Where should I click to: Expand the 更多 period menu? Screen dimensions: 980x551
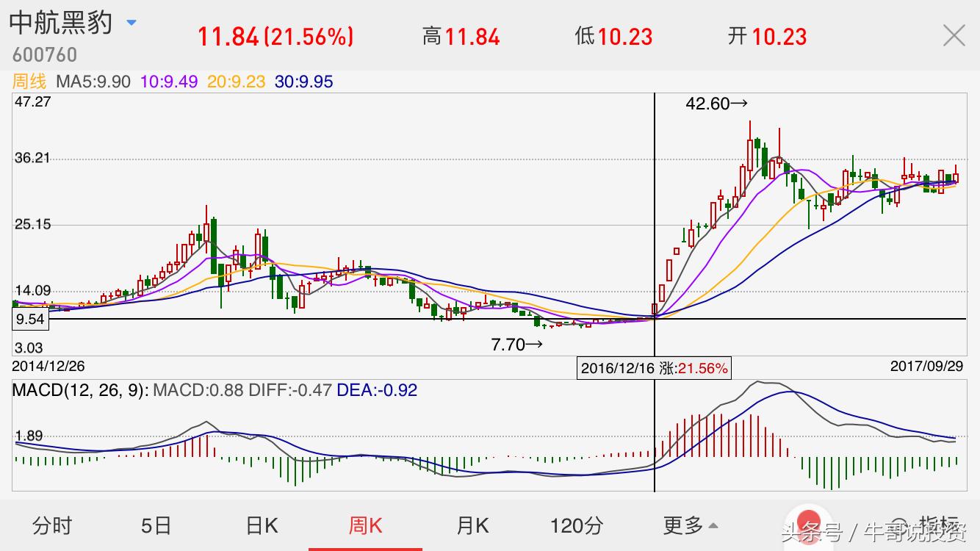tap(691, 525)
